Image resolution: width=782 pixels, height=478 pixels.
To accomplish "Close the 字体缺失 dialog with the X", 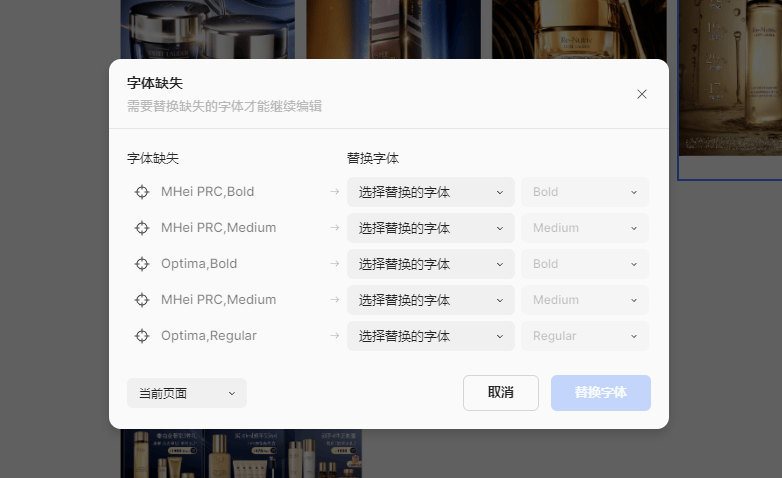I will 642,94.
